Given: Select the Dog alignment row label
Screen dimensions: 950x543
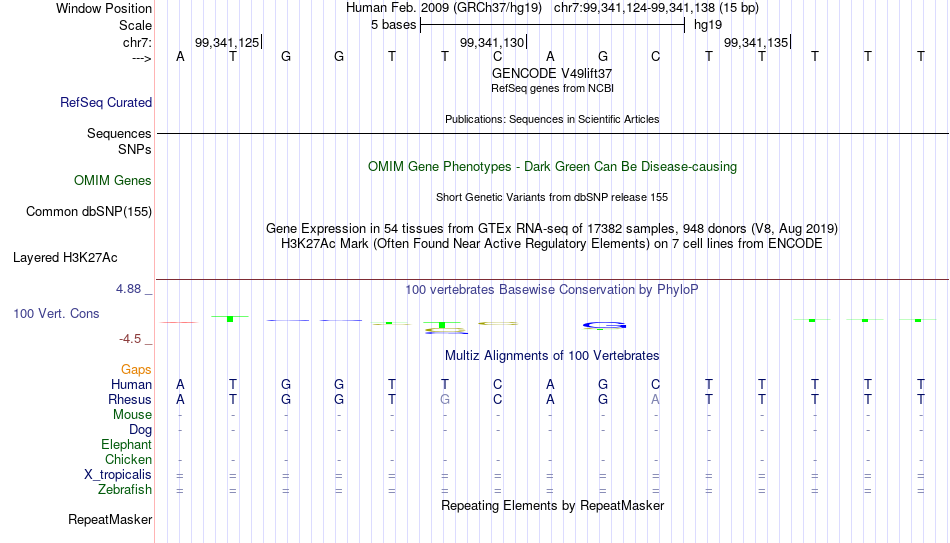Looking at the screenshot, I should (140, 430).
